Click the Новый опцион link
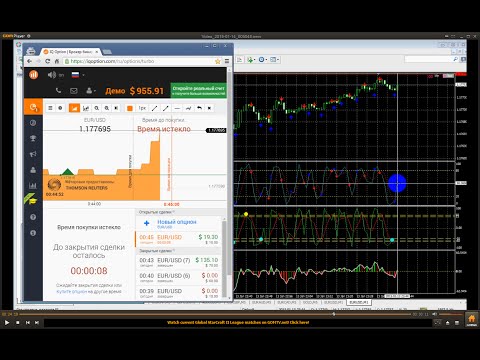 [x=177, y=222]
